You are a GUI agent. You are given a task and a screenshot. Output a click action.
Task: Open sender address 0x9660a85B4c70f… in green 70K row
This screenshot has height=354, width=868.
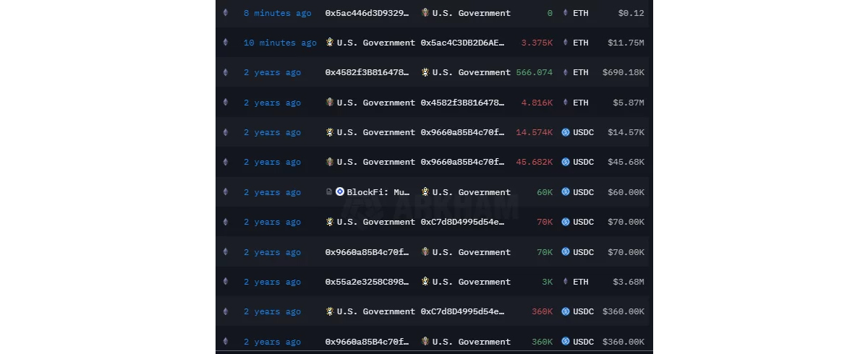[x=367, y=252]
